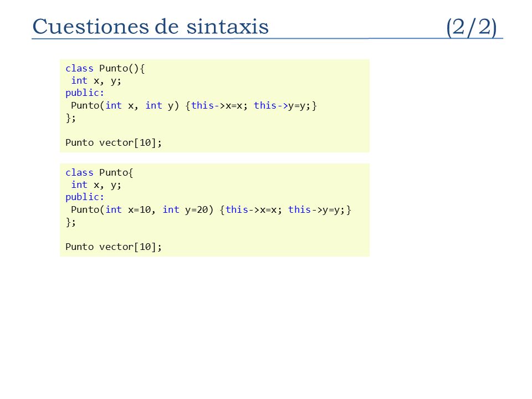Screen dimensions: 532x399
Task: Click the first 'Punto vector[10];' line, in the 'class Punto(){' code block
Action: coord(114,142)
